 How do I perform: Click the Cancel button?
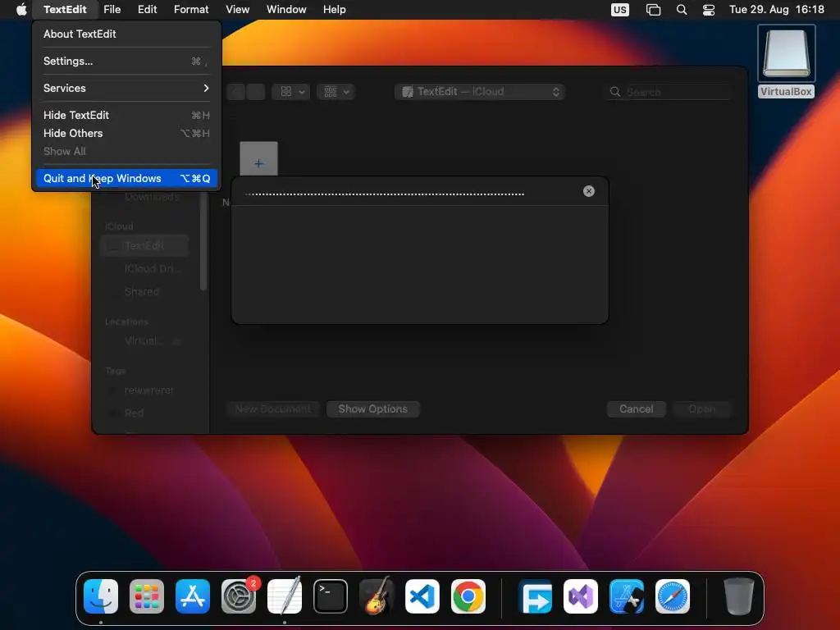636,409
